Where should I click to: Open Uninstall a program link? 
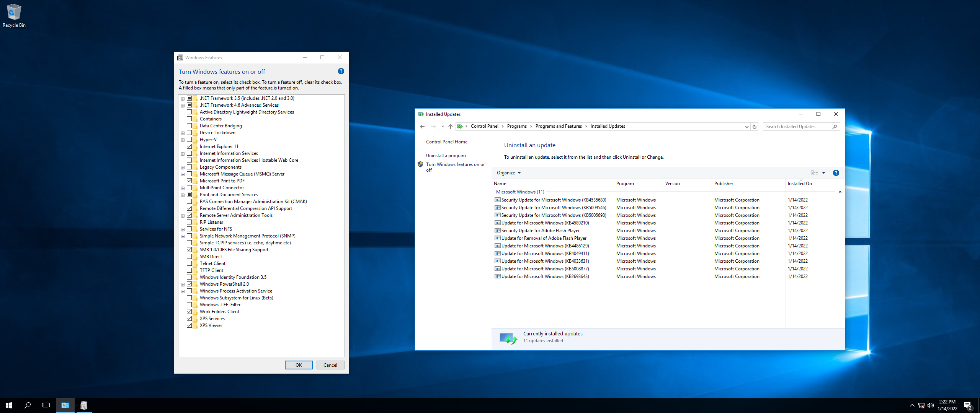[x=446, y=156]
